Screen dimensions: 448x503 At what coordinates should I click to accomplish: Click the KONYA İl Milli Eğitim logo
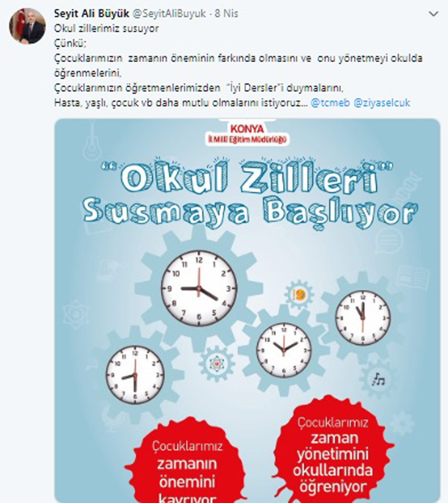click(247, 133)
